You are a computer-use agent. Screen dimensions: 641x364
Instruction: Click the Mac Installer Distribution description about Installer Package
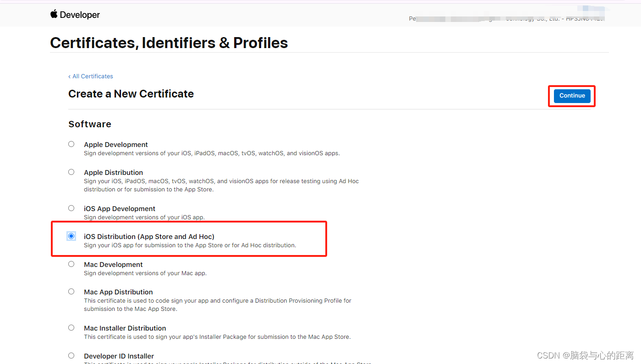tap(217, 337)
